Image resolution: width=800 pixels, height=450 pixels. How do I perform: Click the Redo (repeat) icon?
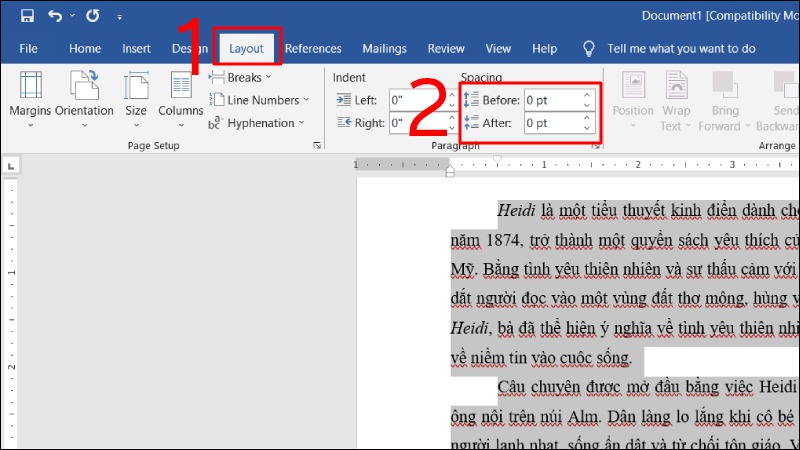pyautogui.click(x=92, y=17)
